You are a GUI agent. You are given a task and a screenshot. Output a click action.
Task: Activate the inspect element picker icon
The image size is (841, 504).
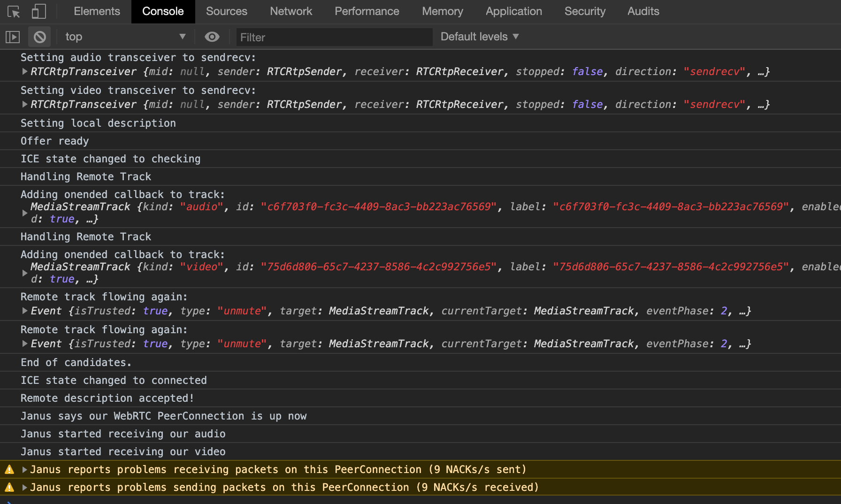tap(14, 12)
